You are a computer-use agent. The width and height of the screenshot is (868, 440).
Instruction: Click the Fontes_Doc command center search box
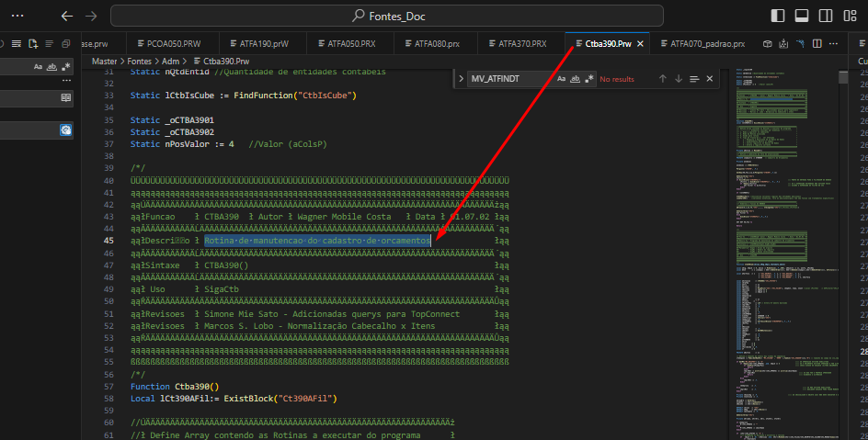(x=387, y=16)
